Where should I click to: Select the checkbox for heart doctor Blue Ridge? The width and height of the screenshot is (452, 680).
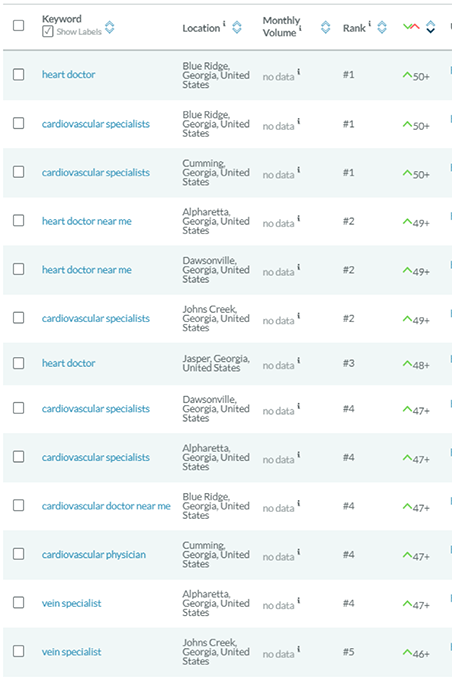pos(19,75)
